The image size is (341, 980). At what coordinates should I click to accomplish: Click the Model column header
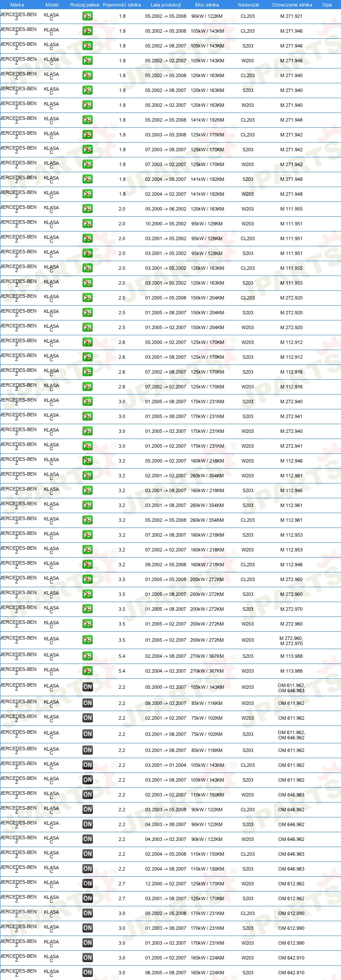pyautogui.click(x=52, y=5)
